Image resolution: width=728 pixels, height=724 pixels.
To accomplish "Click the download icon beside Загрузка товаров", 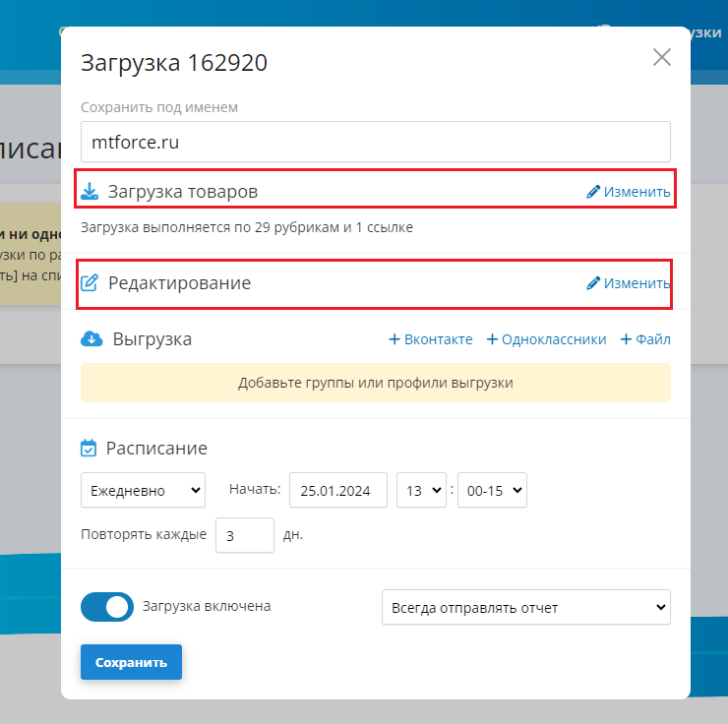I will coord(90,191).
